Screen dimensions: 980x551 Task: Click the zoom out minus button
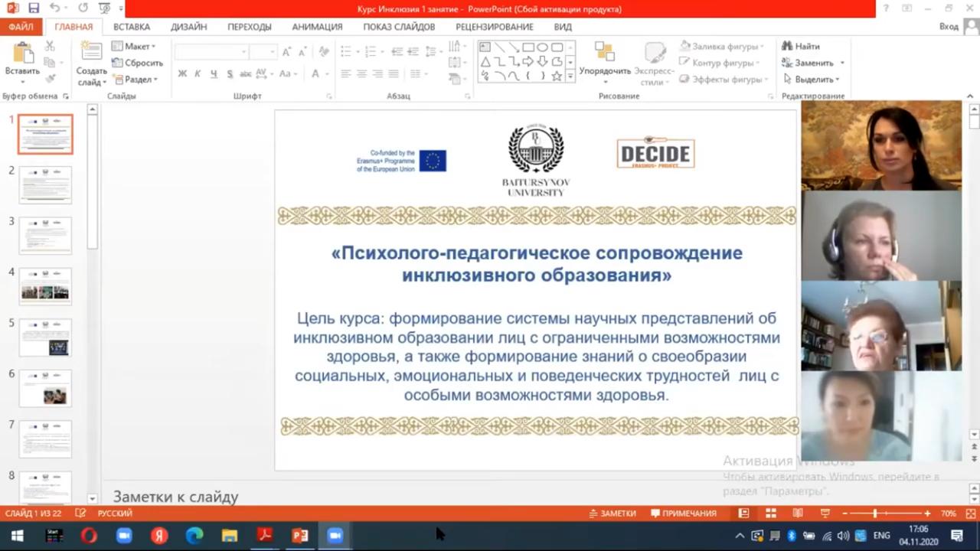point(845,514)
